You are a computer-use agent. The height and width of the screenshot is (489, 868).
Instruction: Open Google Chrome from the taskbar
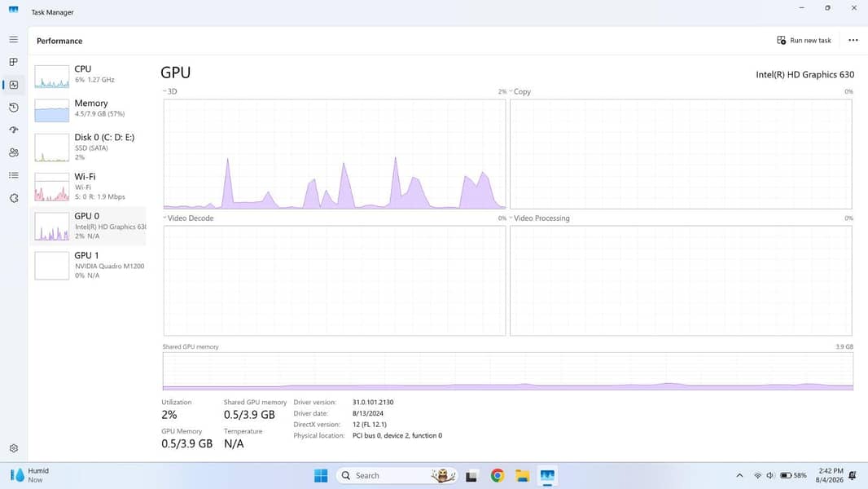pos(498,476)
